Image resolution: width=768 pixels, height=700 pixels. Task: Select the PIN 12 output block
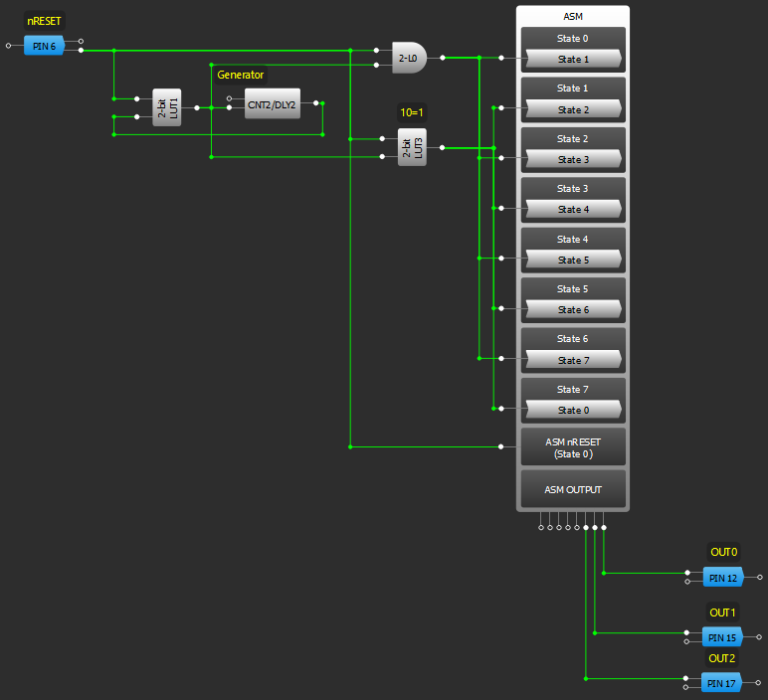click(x=723, y=577)
